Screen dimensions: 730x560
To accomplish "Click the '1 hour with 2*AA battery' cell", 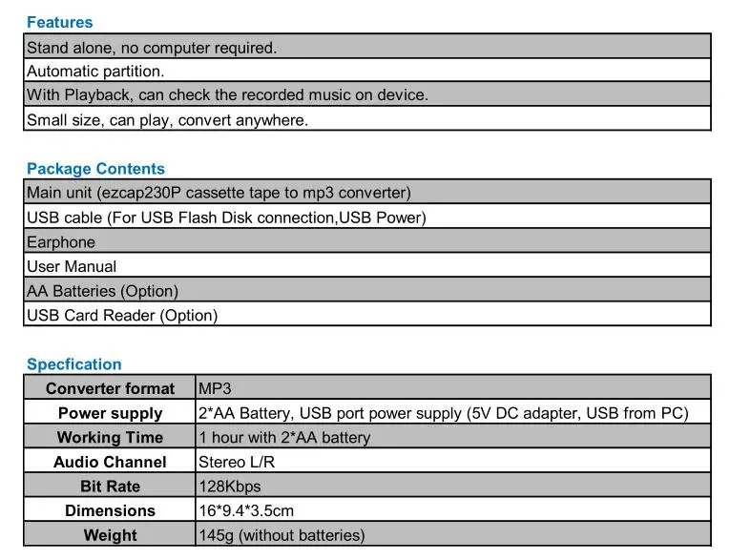I will (453, 437).
